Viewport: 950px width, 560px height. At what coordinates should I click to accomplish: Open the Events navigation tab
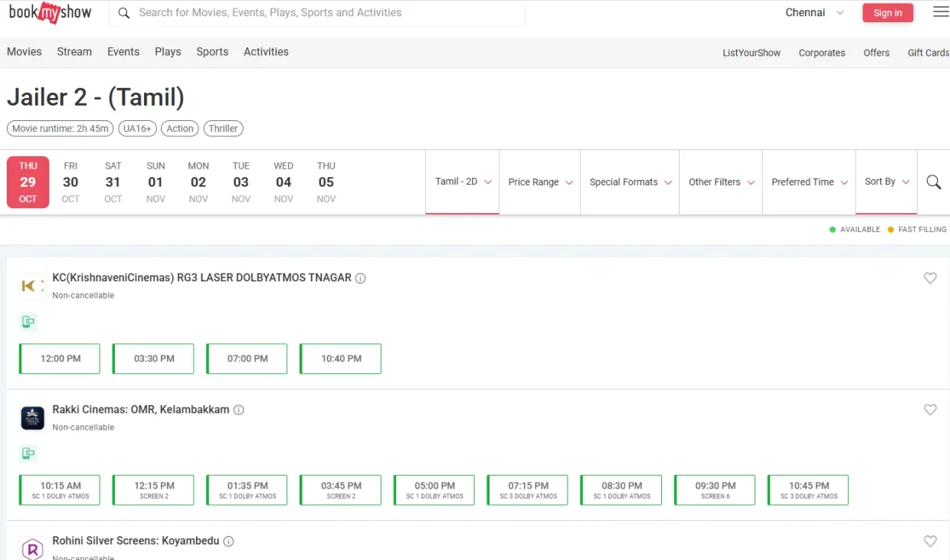123,52
